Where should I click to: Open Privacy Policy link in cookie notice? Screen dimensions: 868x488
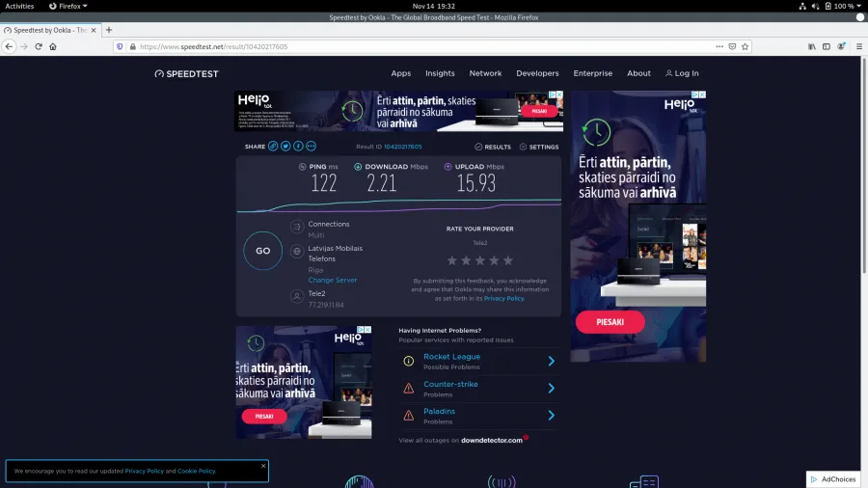pos(144,471)
